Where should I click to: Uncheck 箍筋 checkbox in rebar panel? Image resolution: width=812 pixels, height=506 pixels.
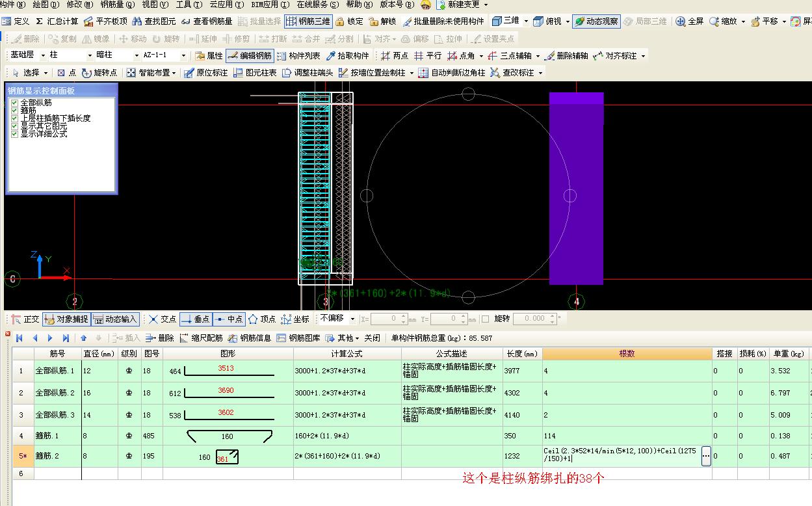click(15, 111)
